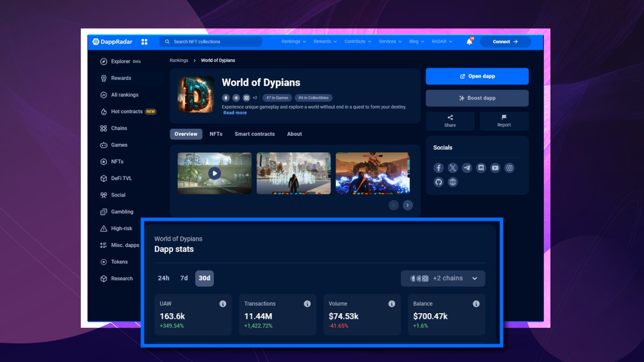This screenshot has width=644, height=362.
Task: Expand the Services menu
Action: (390, 41)
